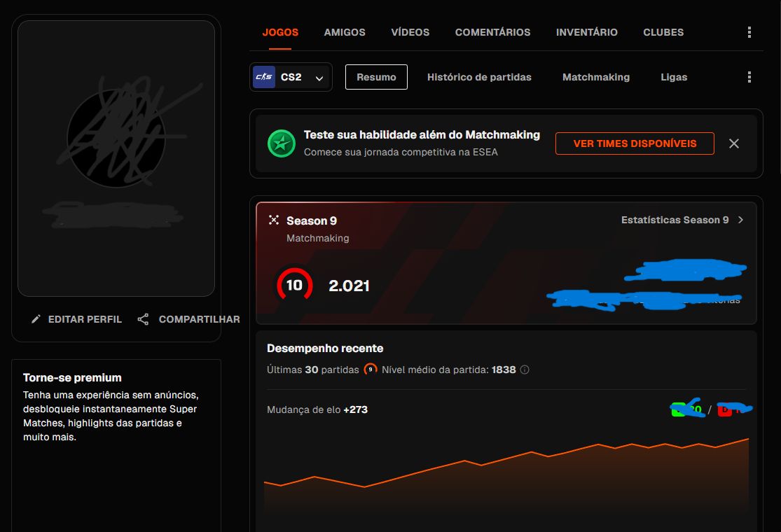Dismiss the ESEA banner with the X
The height and width of the screenshot is (532, 781).
pyautogui.click(x=733, y=143)
